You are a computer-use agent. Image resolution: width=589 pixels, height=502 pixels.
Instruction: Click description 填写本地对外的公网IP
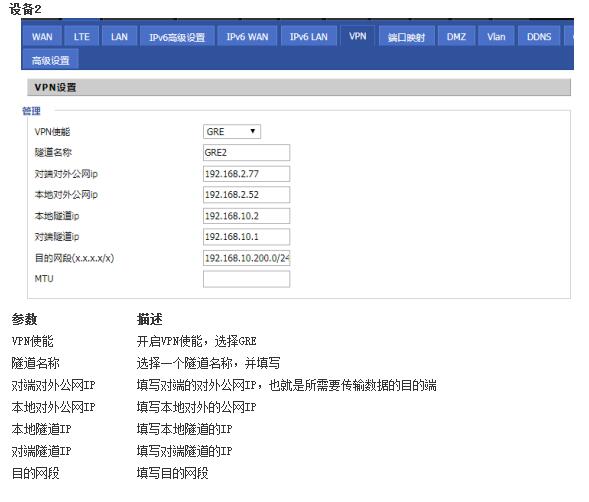196,407
